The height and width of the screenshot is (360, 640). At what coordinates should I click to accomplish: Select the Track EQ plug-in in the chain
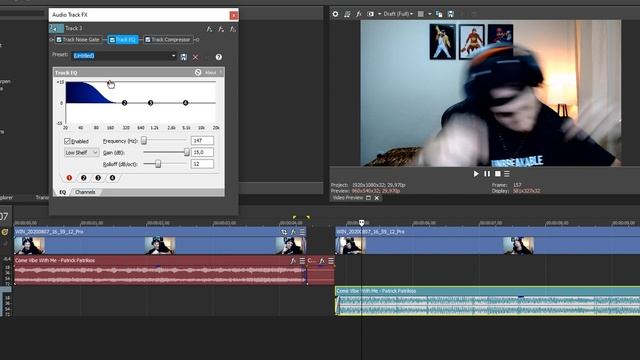coord(123,40)
